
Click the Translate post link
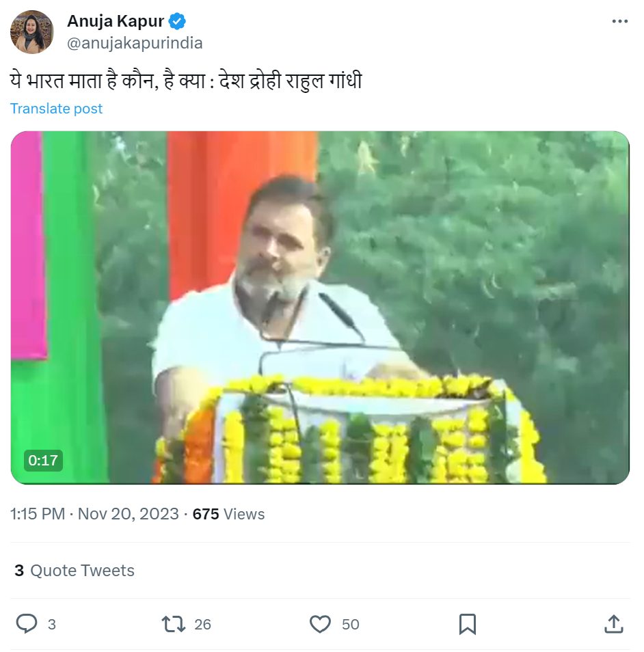tap(56, 109)
